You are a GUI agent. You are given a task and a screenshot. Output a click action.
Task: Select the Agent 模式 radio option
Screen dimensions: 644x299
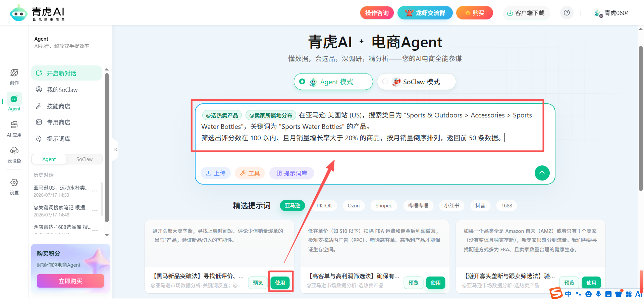tap(333, 82)
